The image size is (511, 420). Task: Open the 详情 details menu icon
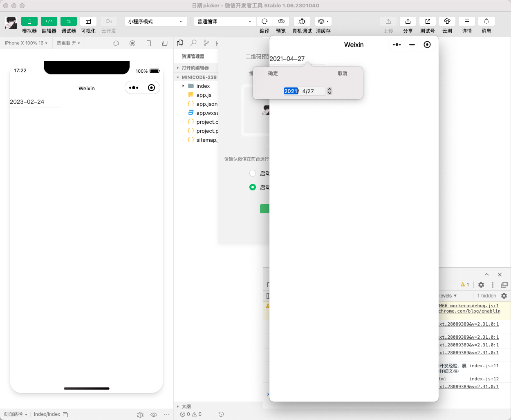tap(467, 21)
